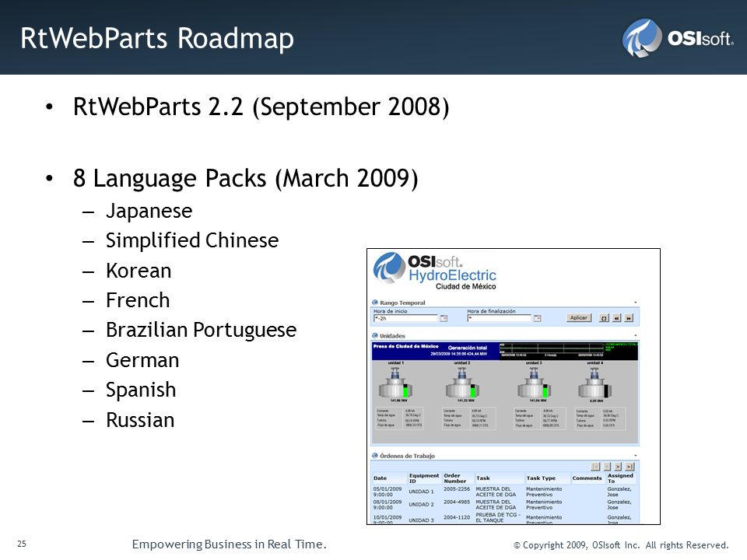Open the start time calendar picker

tap(444, 318)
